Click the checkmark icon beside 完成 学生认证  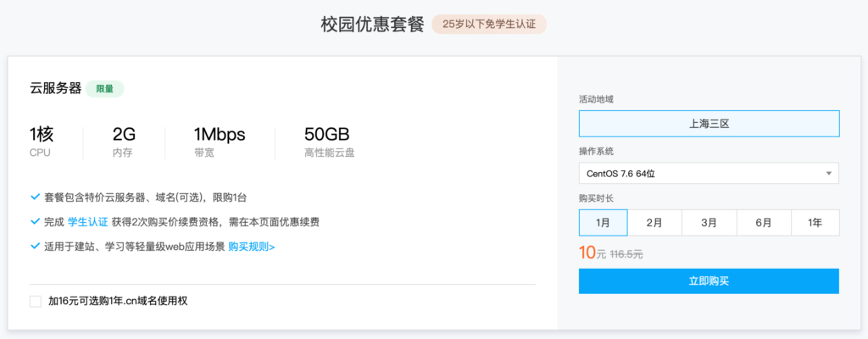(35, 222)
